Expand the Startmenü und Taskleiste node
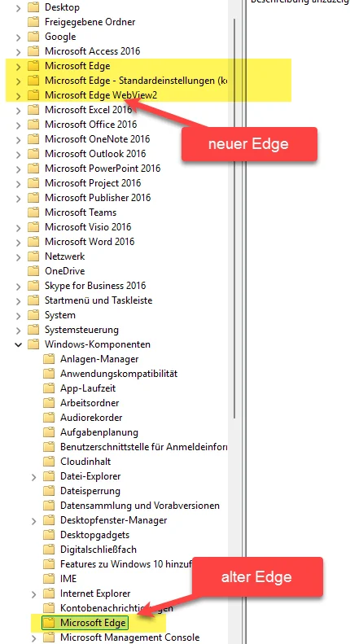The height and width of the screenshot is (644, 350). tap(18, 300)
